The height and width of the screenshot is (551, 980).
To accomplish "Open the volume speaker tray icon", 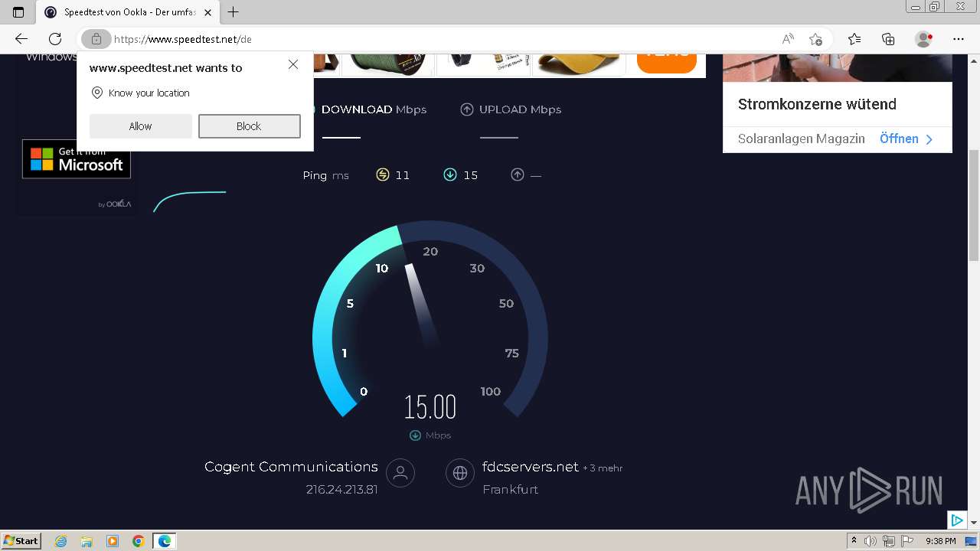I will click(871, 541).
